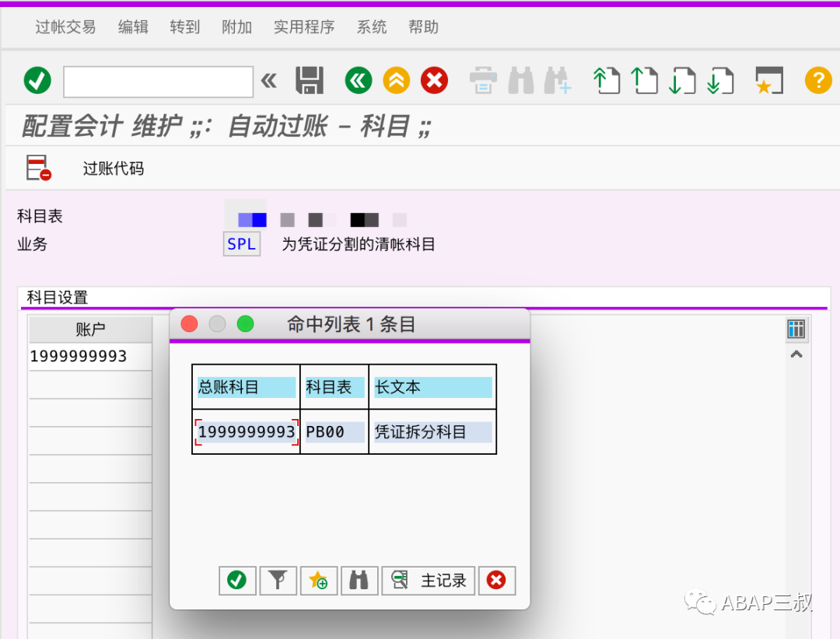The image size is (840, 639).
Task: Confirm selection with dialog green checkmark
Action: 237,580
